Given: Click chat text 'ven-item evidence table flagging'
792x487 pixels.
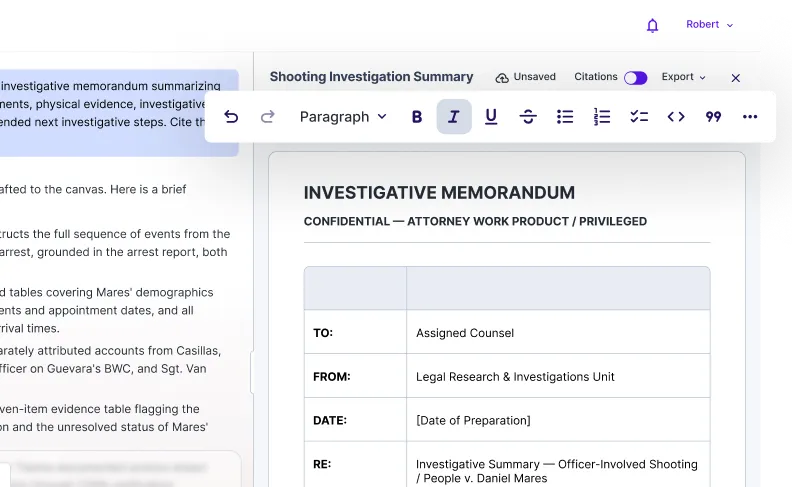Looking at the screenshot, I should click(100, 409).
